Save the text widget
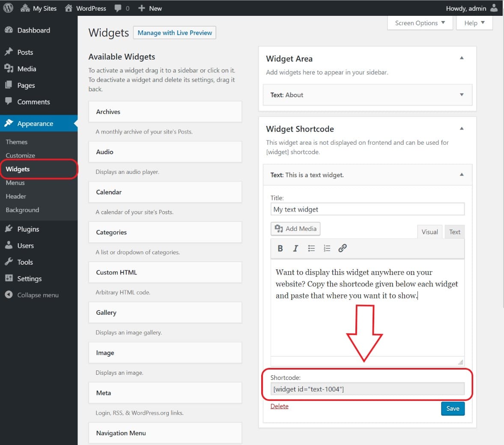This screenshot has width=504, height=445. click(453, 409)
